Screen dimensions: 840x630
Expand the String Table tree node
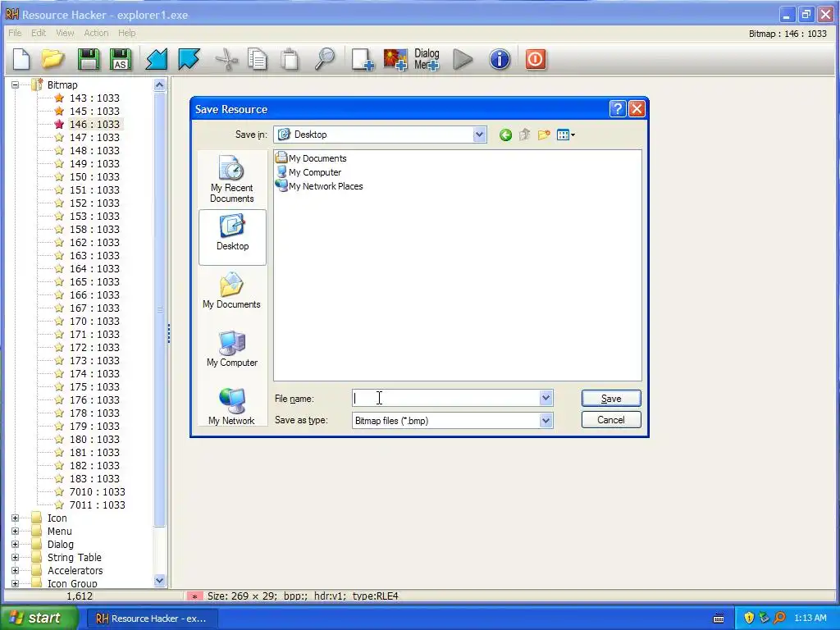point(15,558)
